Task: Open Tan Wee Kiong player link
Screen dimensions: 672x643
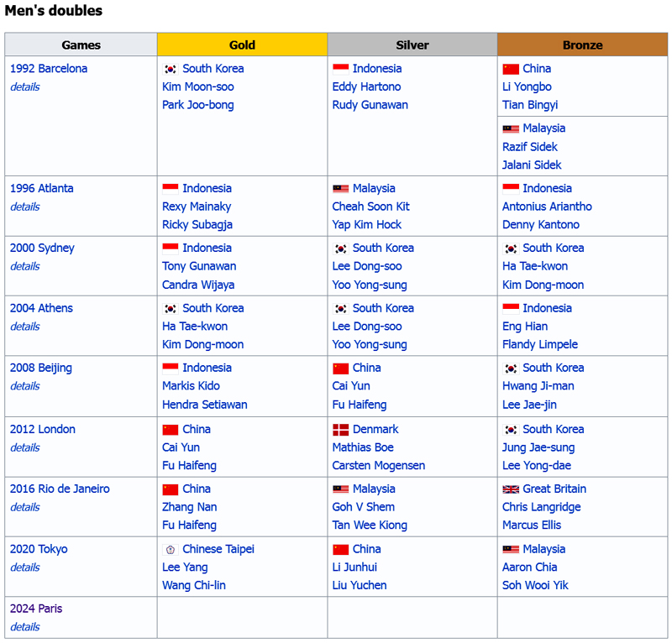Action: [370, 525]
